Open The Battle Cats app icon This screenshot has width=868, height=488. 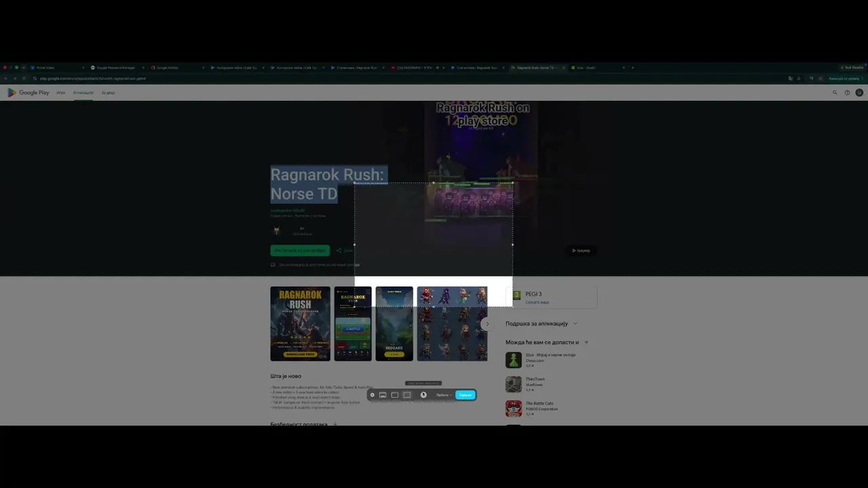point(513,409)
